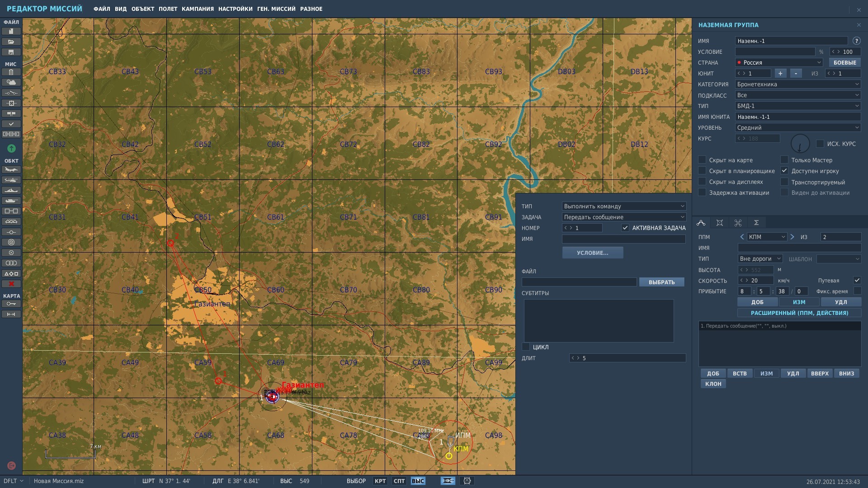This screenshot has width=868, height=488.
Task: Open triggers editor icon under МИС
Action: pos(11,93)
